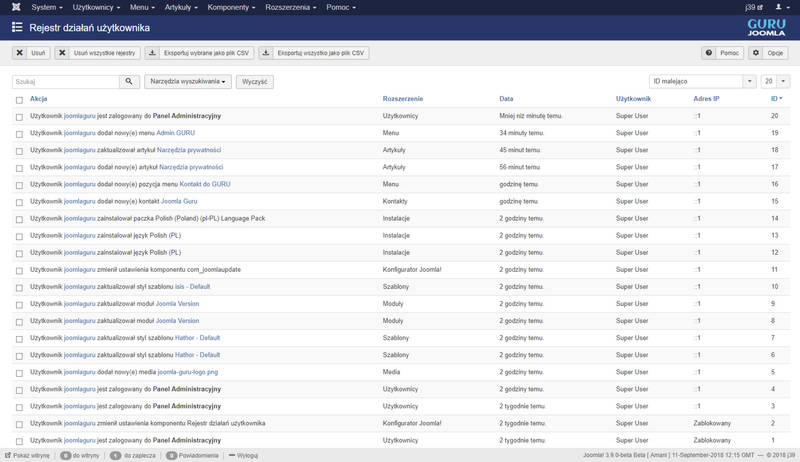Click the Wyloguj dash icon in the status bar
800x462 pixels.
[232, 455]
